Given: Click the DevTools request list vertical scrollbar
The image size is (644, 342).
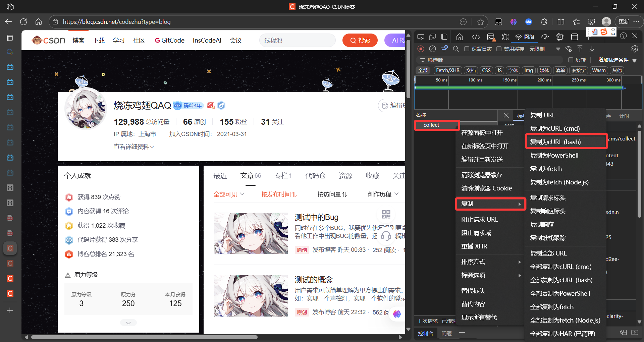Looking at the screenshot, I should (x=639, y=174).
